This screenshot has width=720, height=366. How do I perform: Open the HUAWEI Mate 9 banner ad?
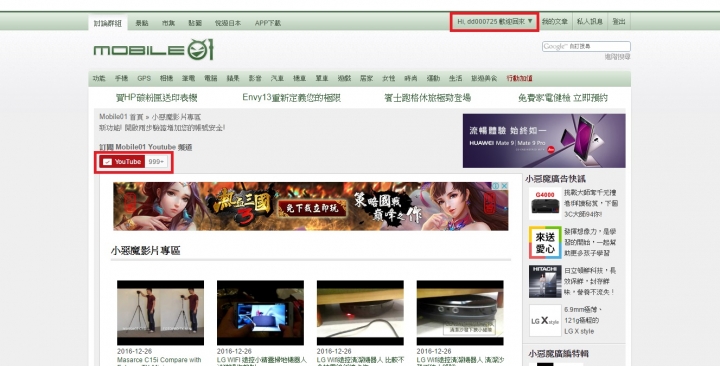click(x=544, y=141)
